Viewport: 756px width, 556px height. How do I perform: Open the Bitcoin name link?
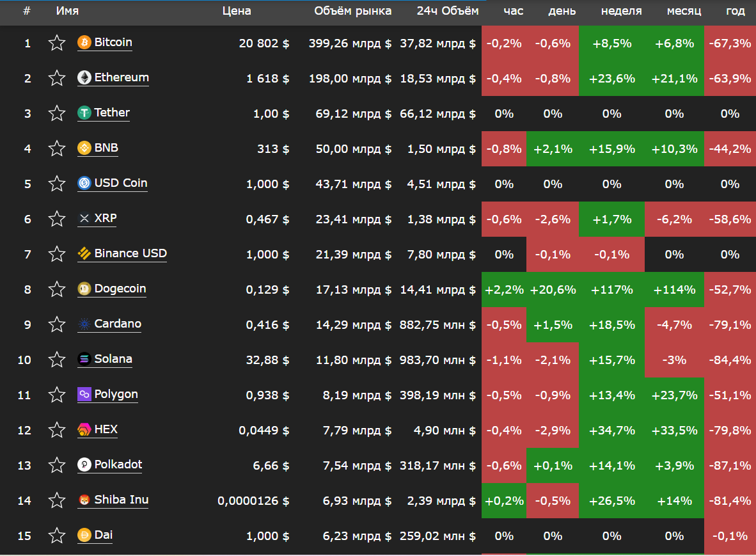pyautogui.click(x=113, y=42)
